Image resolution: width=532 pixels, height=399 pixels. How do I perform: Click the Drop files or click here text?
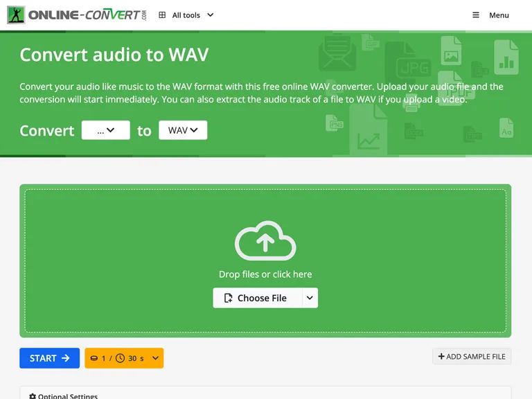(x=265, y=274)
